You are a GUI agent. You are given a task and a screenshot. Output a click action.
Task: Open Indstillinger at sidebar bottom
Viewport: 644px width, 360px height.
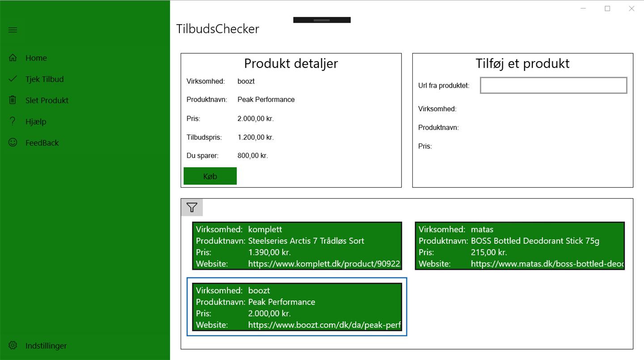point(85,345)
